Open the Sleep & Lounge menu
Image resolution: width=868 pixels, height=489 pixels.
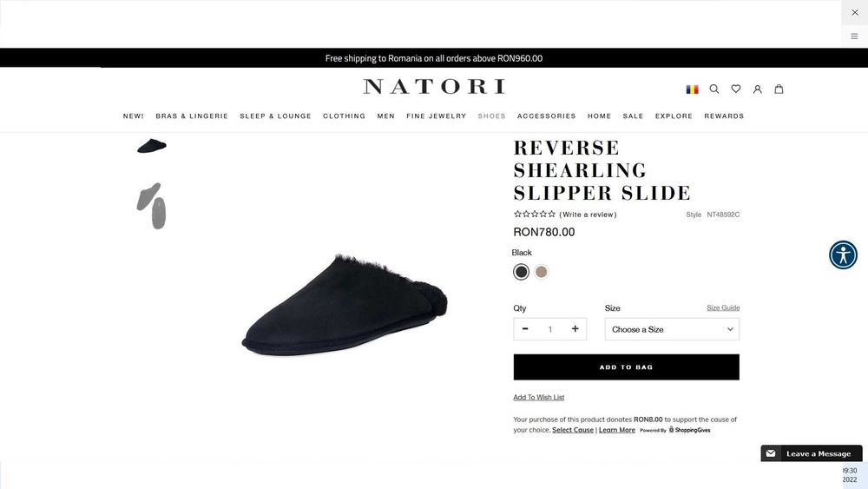pos(275,116)
